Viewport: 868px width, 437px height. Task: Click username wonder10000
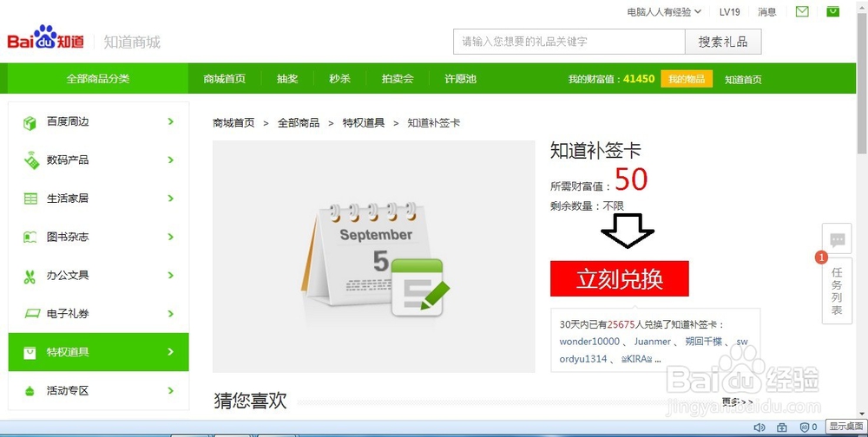coord(589,342)
